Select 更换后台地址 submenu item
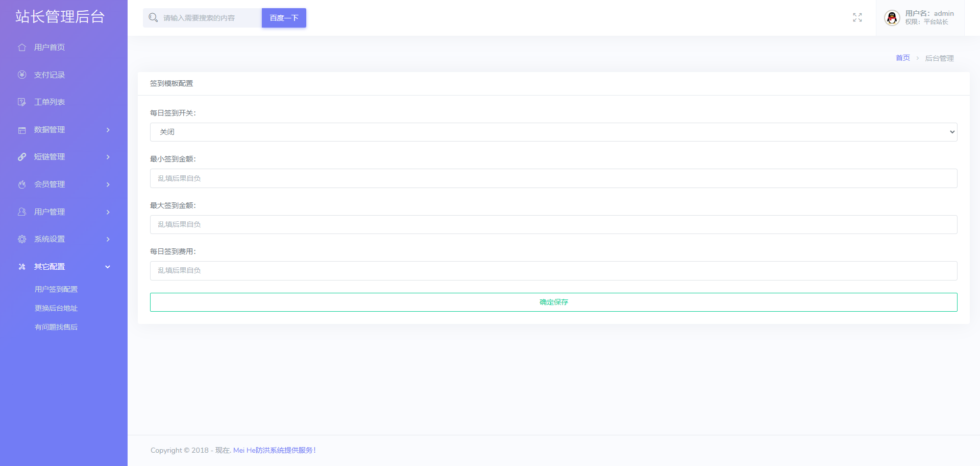The width and height of the screenshot is (980, 466). point(56,308)
